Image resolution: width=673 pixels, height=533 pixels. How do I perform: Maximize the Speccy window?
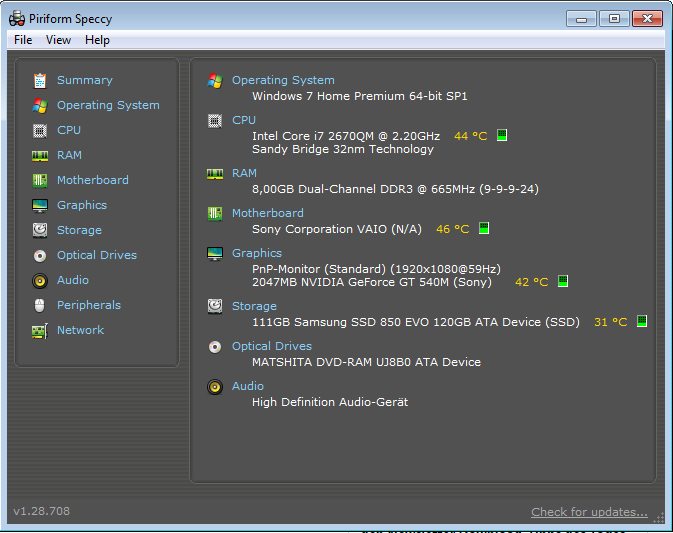click(x=614, y=19)
